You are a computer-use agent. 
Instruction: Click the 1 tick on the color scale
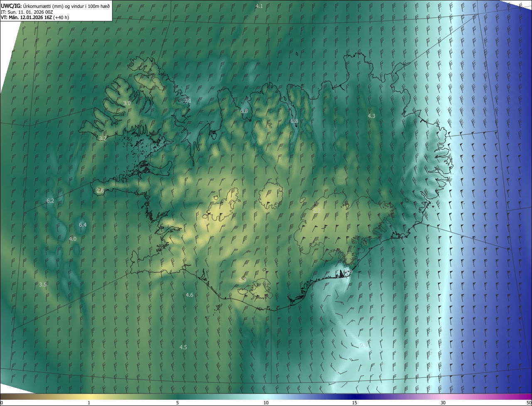point(89,403)
